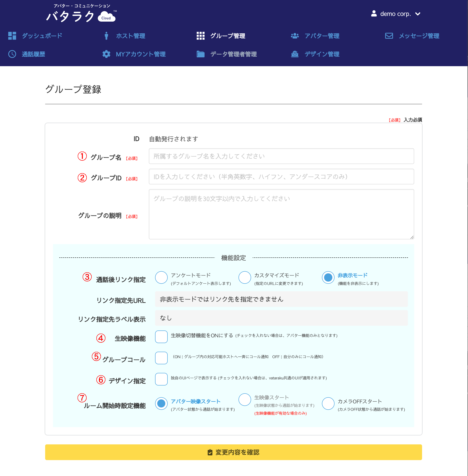Check the デザイン指定 custom UI checkbox
468x476 pixels.
tap(161, 379)
